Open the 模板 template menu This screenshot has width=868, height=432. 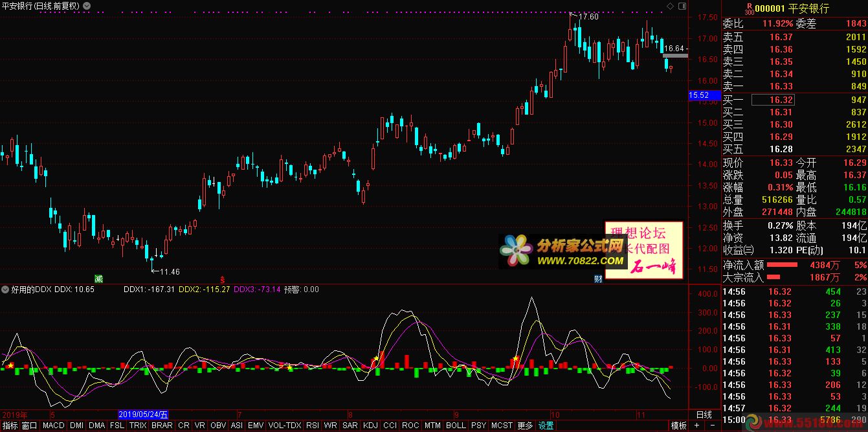click(x=678, y=426)
